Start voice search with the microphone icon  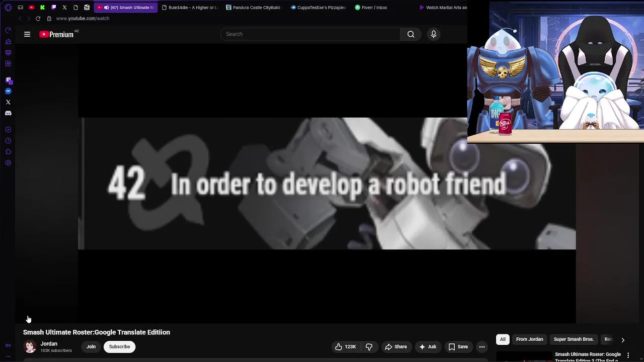[x=434, y=34]
